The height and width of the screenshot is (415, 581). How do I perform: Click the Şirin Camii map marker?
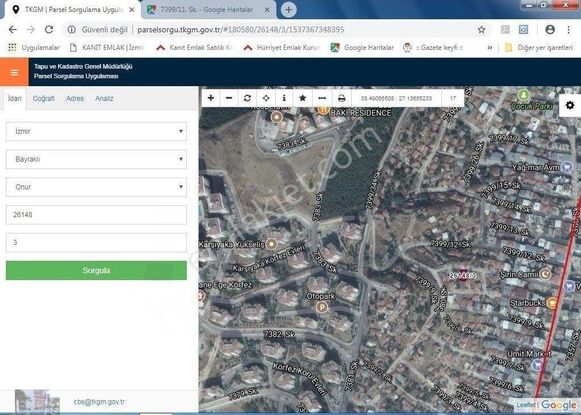545,274
